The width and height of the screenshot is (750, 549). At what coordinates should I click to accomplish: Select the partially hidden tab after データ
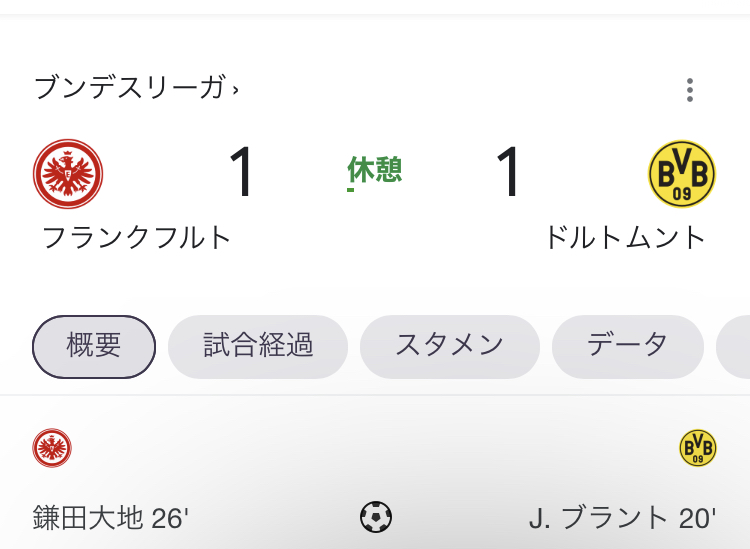click(733, 347)
